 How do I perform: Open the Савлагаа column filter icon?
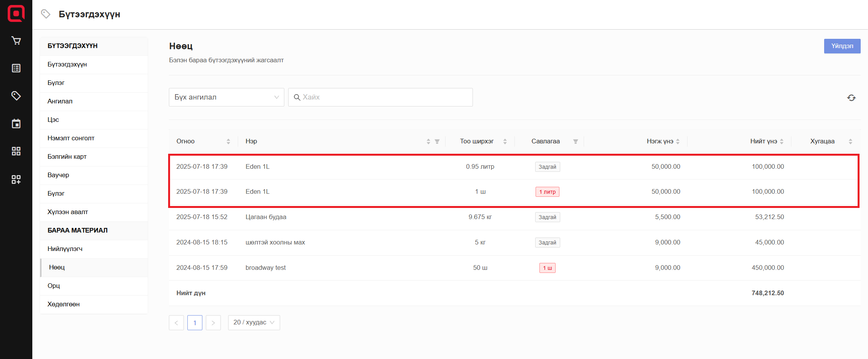(576, 141)
